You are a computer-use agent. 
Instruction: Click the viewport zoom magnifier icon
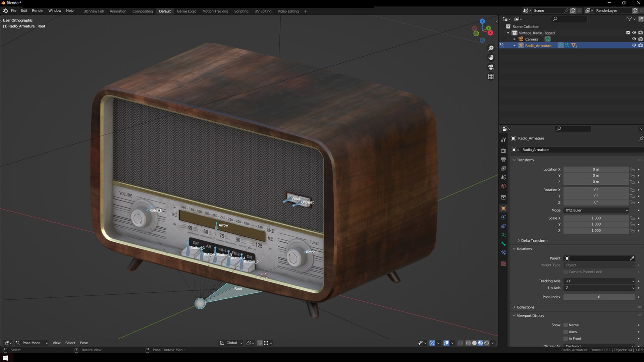(x=491, y=48)
